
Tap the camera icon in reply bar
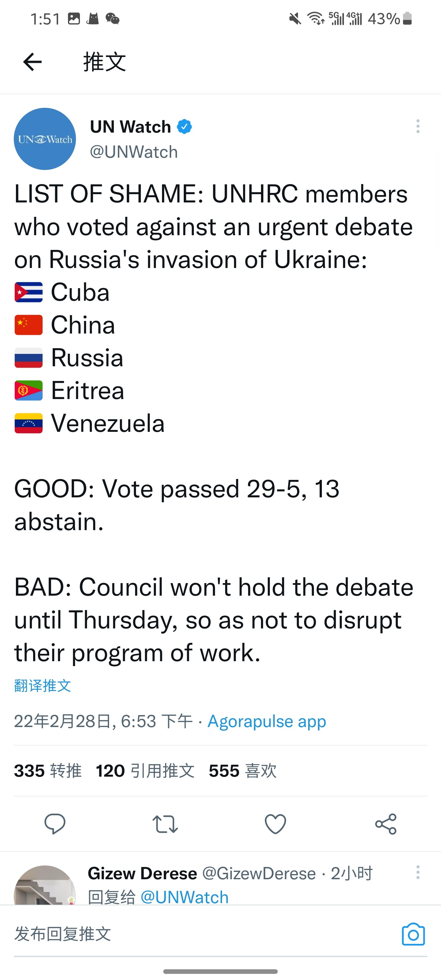pyautogui.click(x=414, y=934)
